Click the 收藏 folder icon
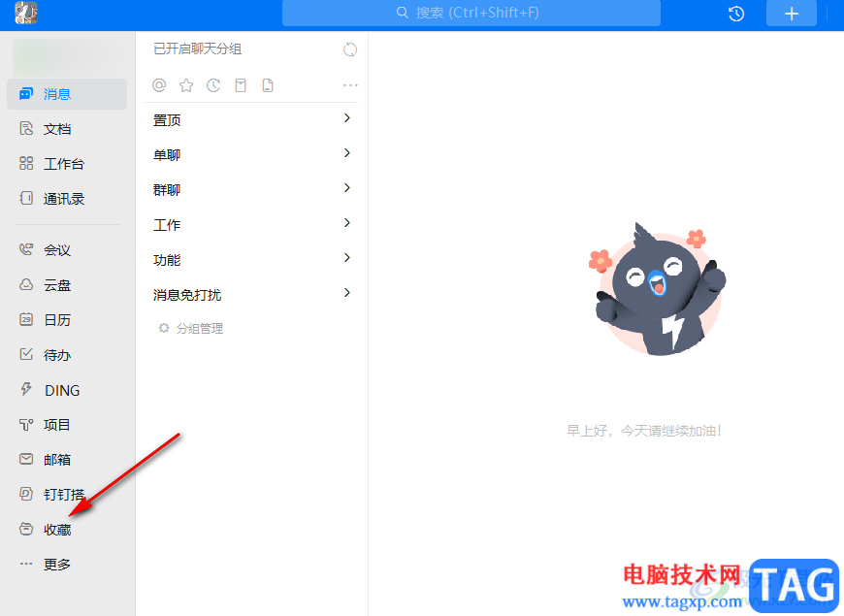Viewport: 844px width, 616px height. [26, 529]
